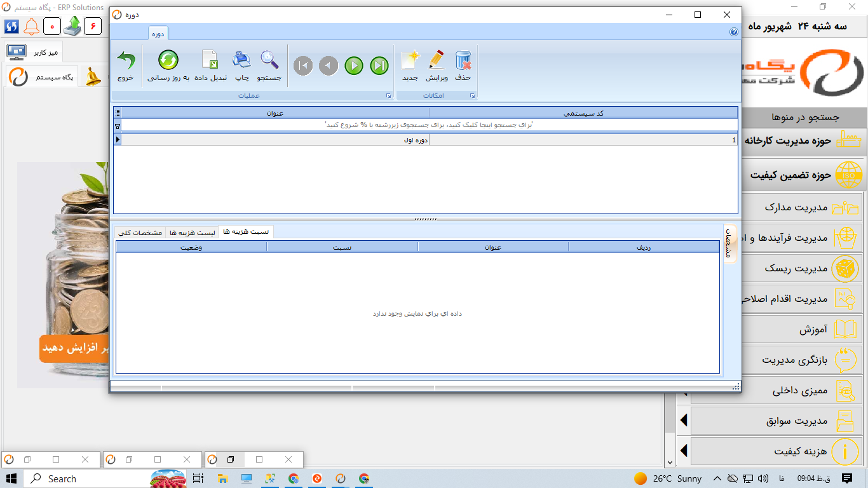Select the نسبت هزینه ها tab
The image size is (868, 488).
click(246, 232)
